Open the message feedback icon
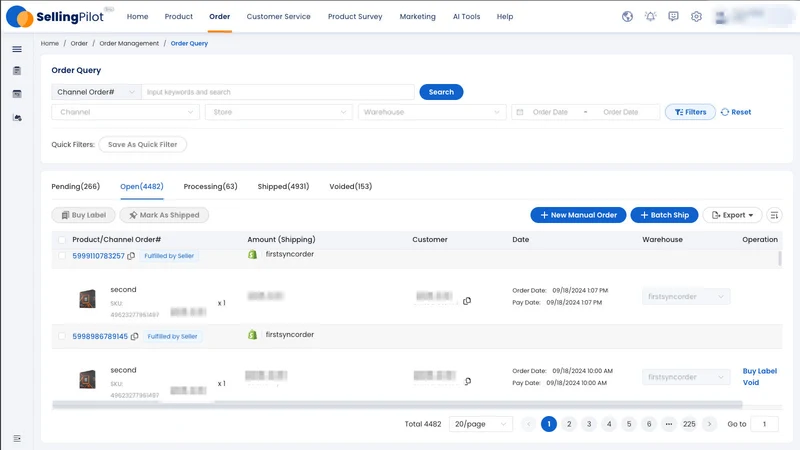The width and height of the screenshot is (800, 450). 673,16
